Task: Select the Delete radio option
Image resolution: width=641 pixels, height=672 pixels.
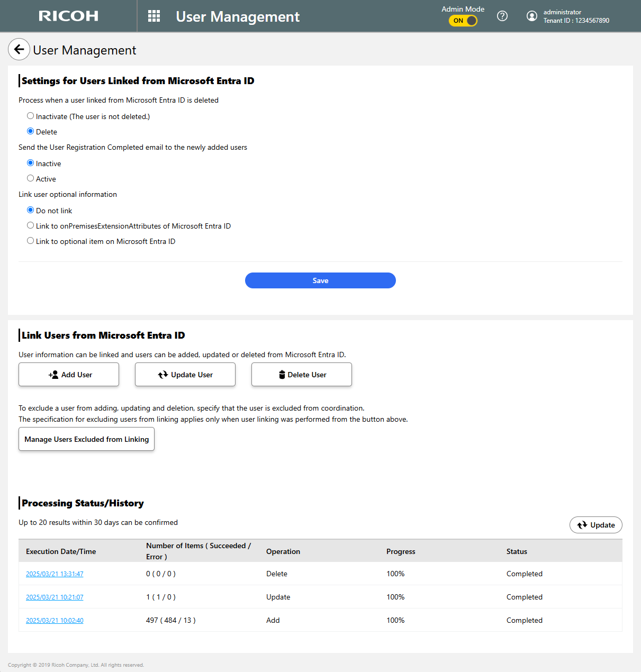Action: pos(31,131)
